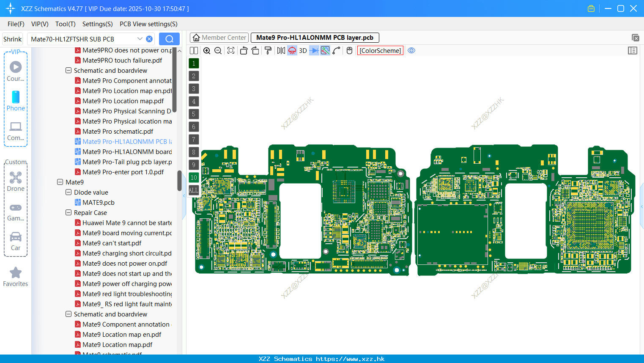644x363 pixels.
Task: Click the rotate right icon
Action: point(255,50)
